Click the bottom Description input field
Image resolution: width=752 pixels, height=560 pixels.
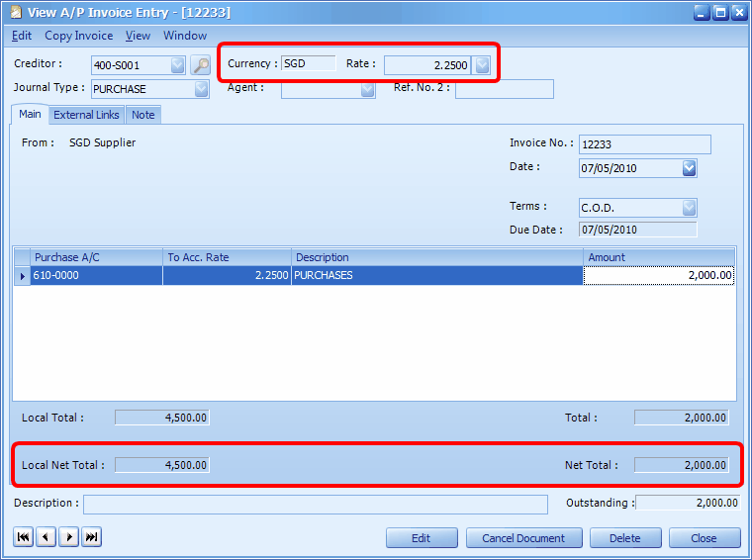[x=316, y=505]
